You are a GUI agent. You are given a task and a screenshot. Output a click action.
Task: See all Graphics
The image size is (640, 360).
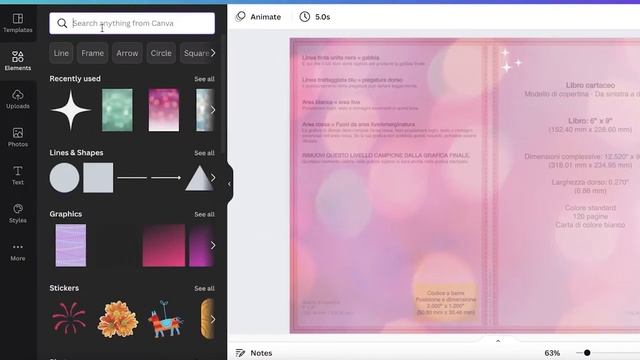pyautogui.click(x=204, y=214)
